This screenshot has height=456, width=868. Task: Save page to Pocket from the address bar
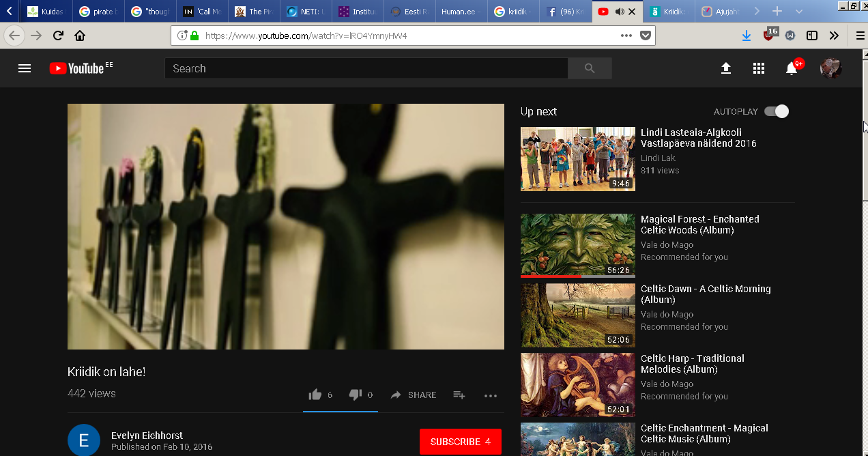645,35
